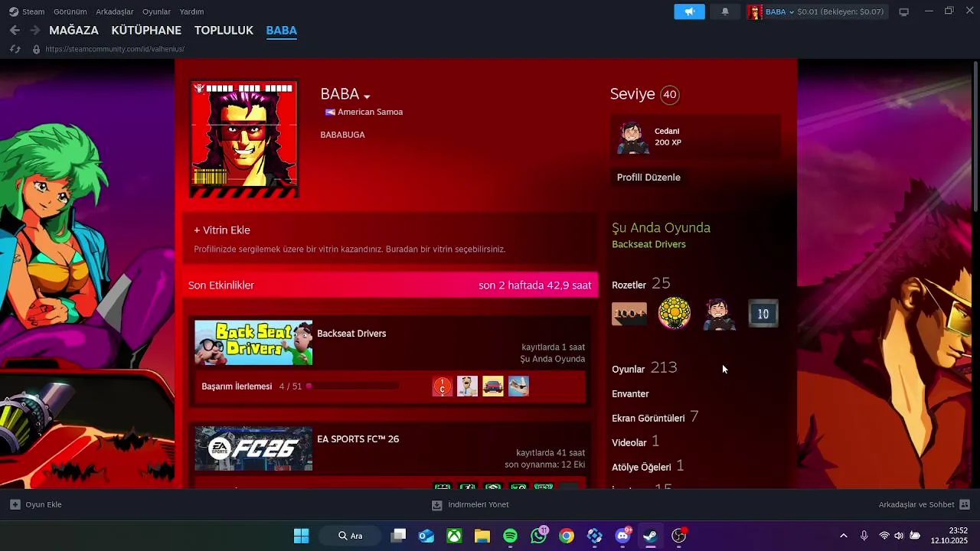This screenshot has width=980, height=551.
Task: Click the Windows Start button
Action: click(x=302, y=536)
